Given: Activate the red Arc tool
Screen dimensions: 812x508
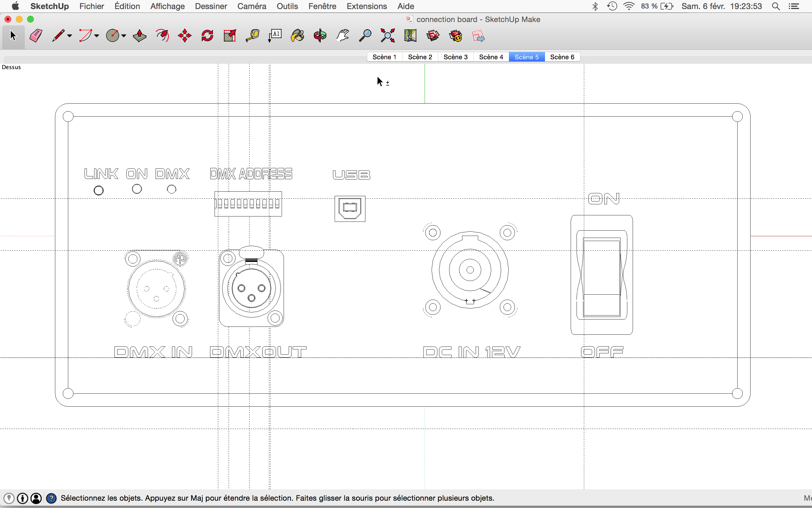Looking at the screenshot, I should click(x=85, y=36).
